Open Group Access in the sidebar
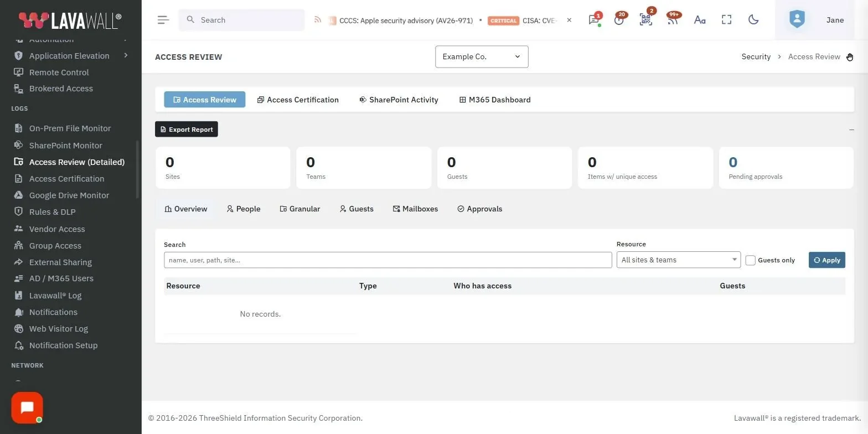 55,245
